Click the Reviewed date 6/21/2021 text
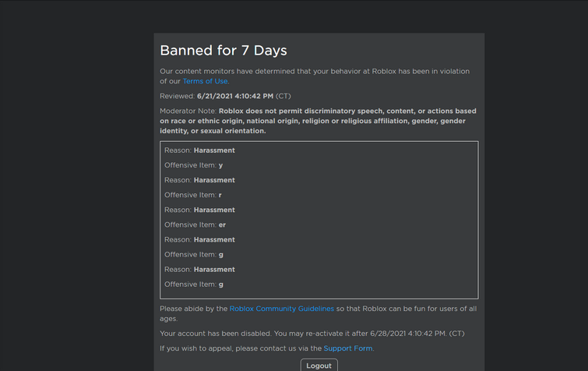Screen dimensions: 588x371 234,96
